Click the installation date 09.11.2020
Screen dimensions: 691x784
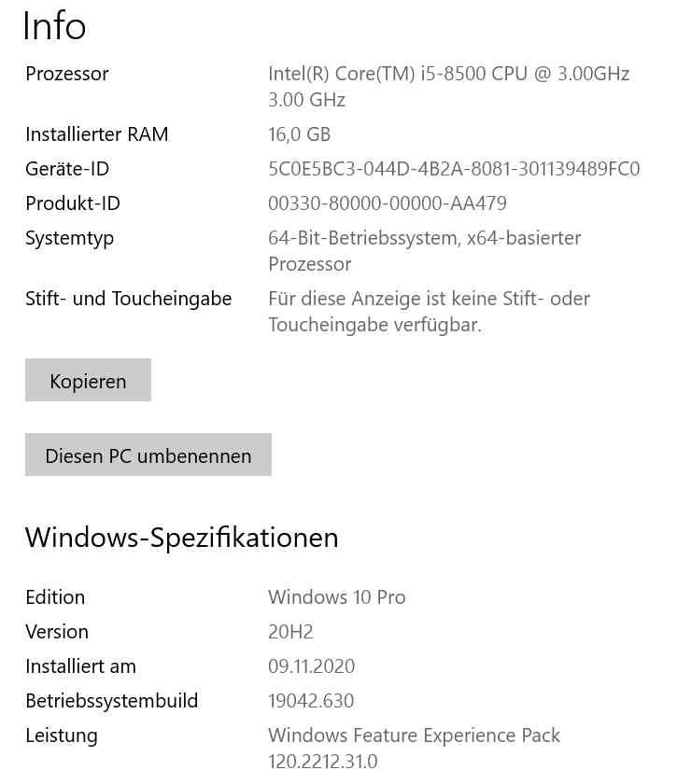click(x=311, y=666)
